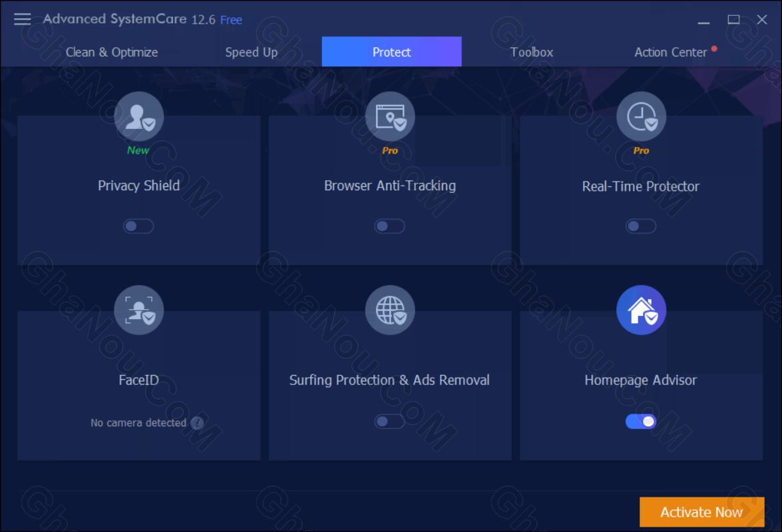Turn on Browser Anti-Tracking switch
The width and height of the screenshot is (782, 532).
click(x=390, y=226)
